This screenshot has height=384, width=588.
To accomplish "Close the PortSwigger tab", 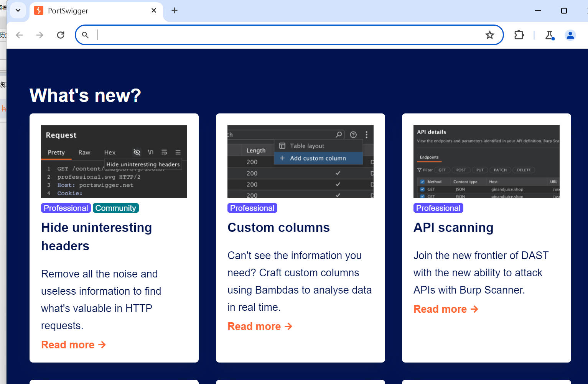I will click(154, 10).
